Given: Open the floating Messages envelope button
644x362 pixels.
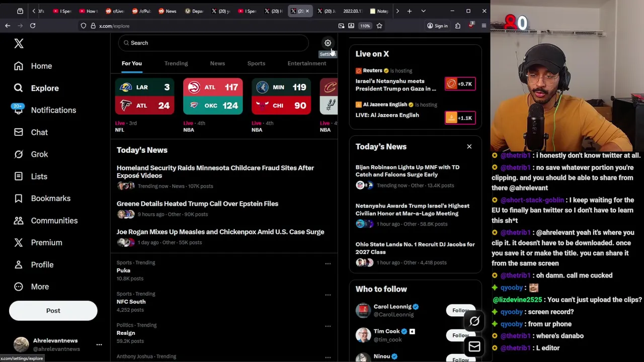Looking at the screenshot, I should (474, 346).
